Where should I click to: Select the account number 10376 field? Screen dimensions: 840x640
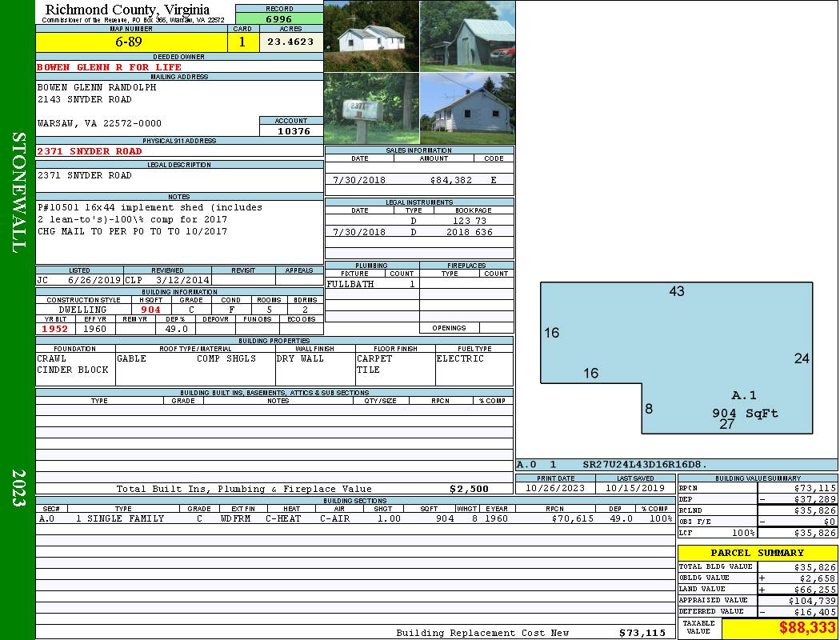[x=291, y=130]
